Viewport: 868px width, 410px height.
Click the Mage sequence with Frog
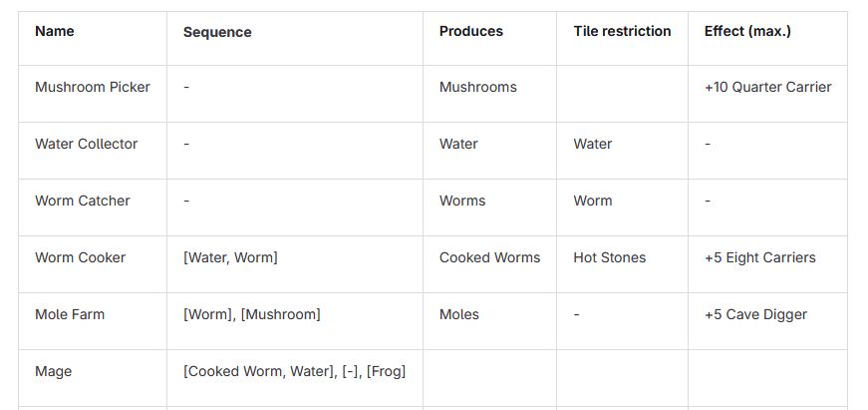[x=294, y=371]
